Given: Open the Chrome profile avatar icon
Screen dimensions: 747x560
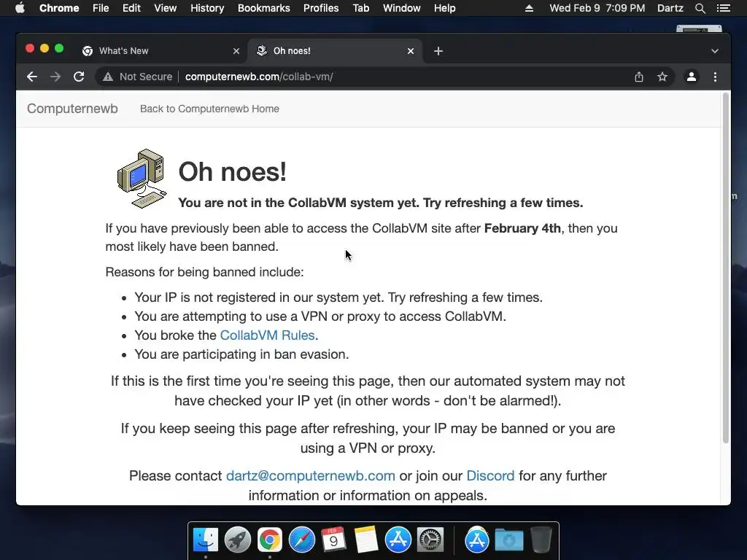Looking at the screenshot, I should pyautogui.click(x=692, y=77).
